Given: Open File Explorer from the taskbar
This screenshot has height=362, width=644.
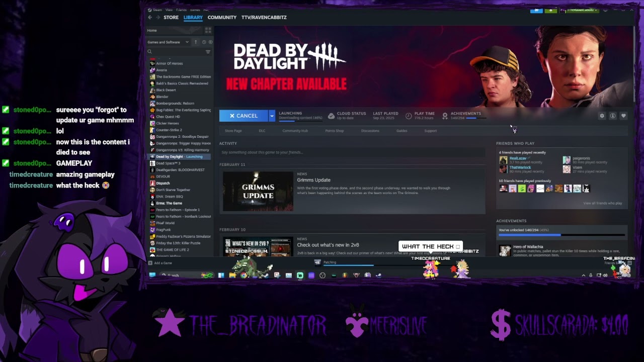Looking at the screenshot, I should pos(232,275).
